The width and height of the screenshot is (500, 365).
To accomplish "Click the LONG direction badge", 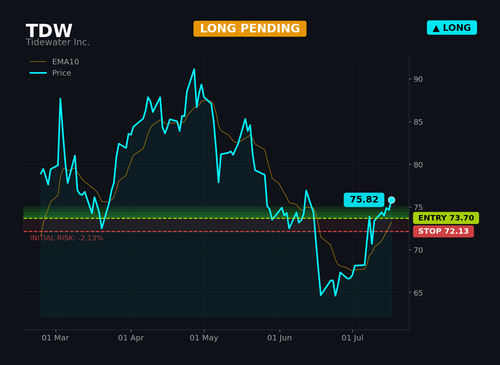I will (x=452, y=28).
